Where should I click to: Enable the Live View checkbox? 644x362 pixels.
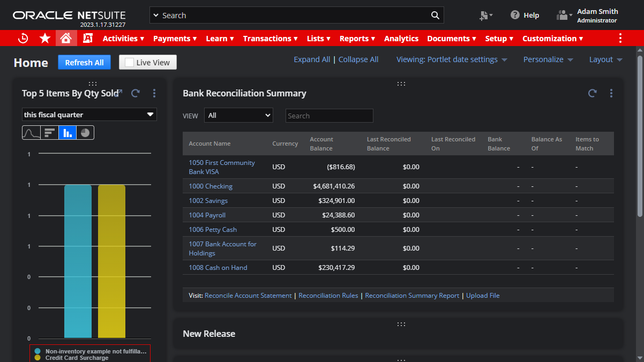pyautogui.click(x=129, y=63)
